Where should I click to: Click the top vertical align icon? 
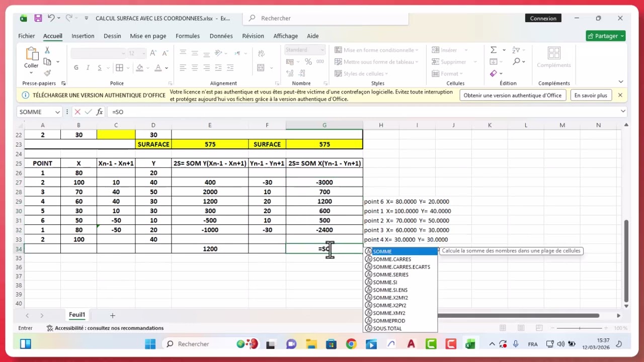point(183,52)
